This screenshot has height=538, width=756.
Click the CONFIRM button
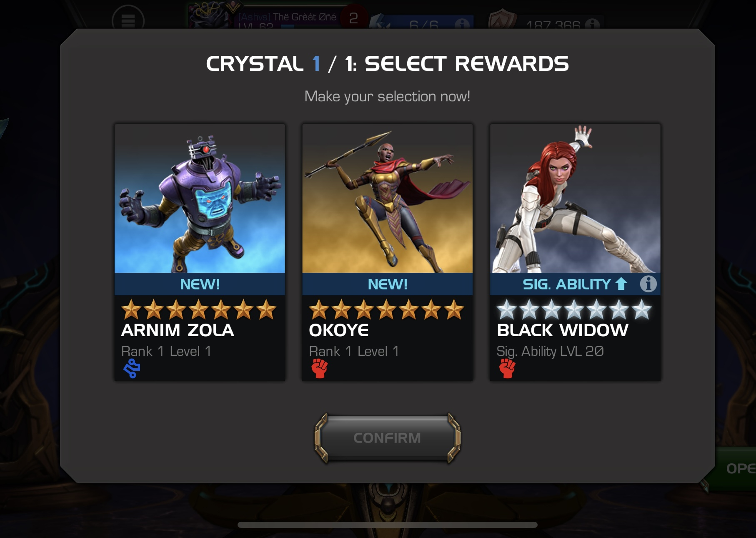(387, 438)
